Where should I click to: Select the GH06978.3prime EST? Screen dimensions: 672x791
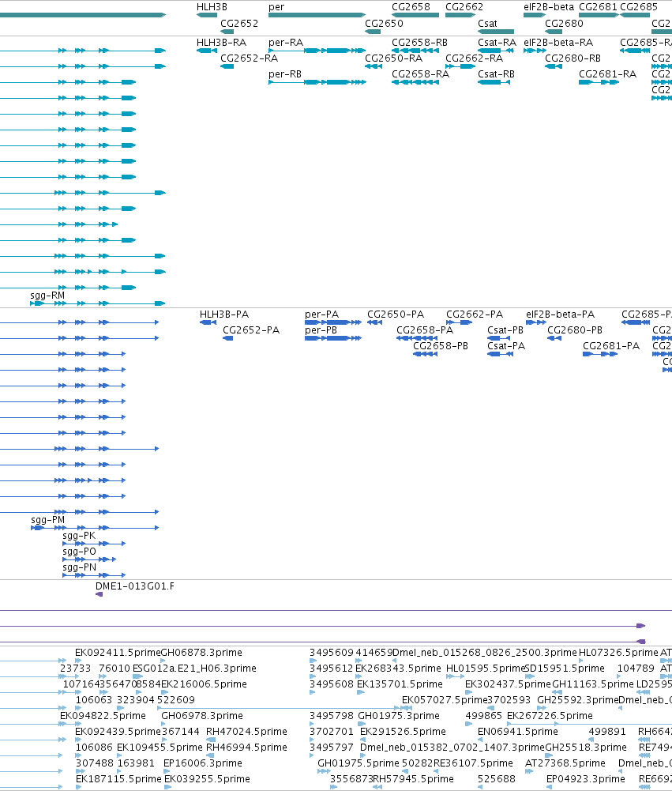163,724
